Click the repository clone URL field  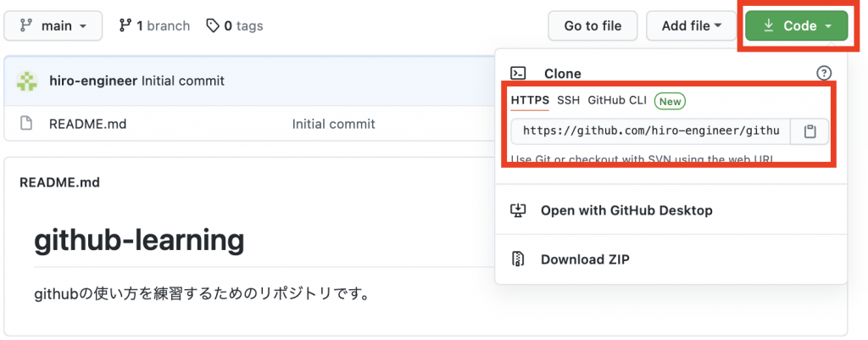click(650, 131)
